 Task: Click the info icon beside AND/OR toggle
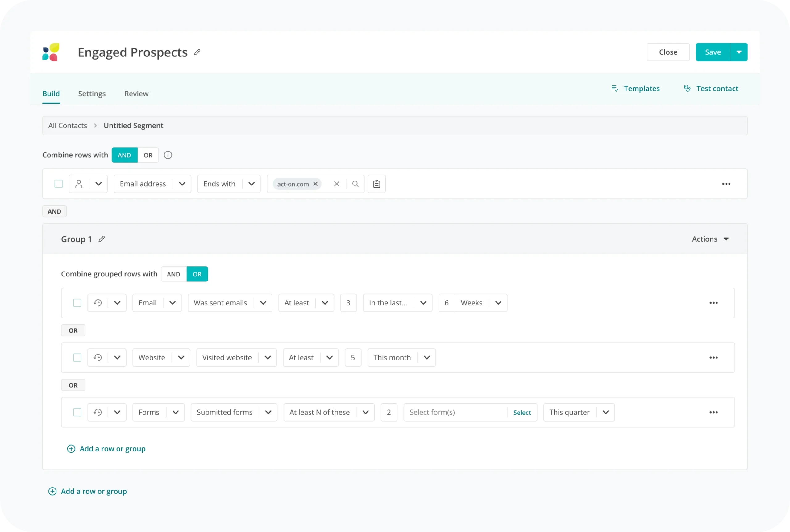pyautogui.click(x=168, y=155)
